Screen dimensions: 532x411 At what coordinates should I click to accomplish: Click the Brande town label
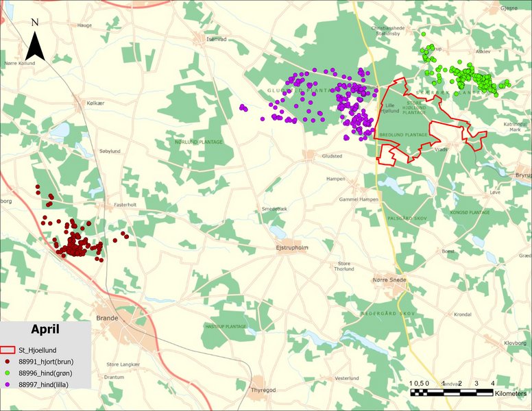[x=108, y=319]
